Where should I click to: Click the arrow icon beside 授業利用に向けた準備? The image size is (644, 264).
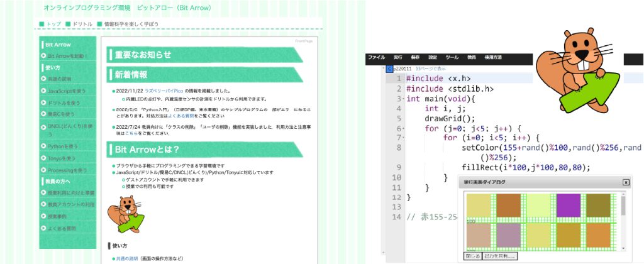tap(43, 192)
